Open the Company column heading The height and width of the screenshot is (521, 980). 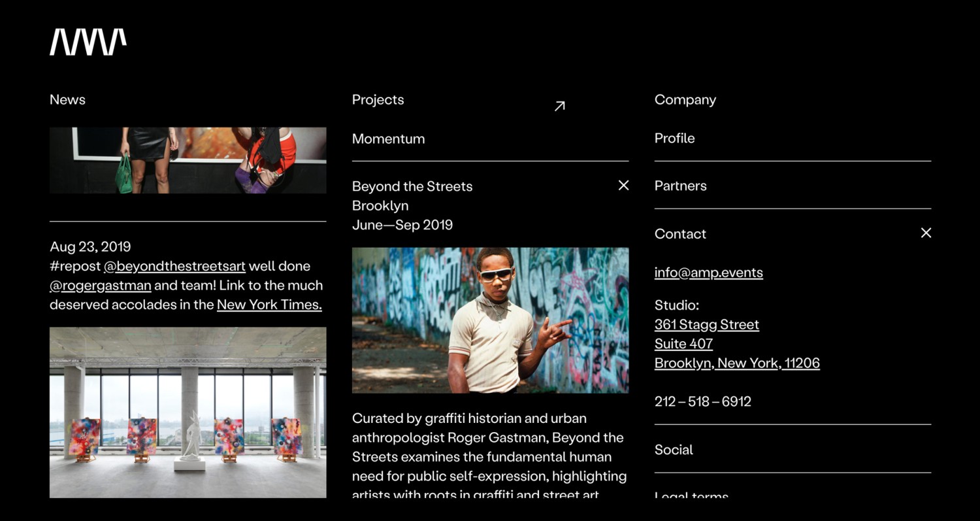tap(685, 99)
